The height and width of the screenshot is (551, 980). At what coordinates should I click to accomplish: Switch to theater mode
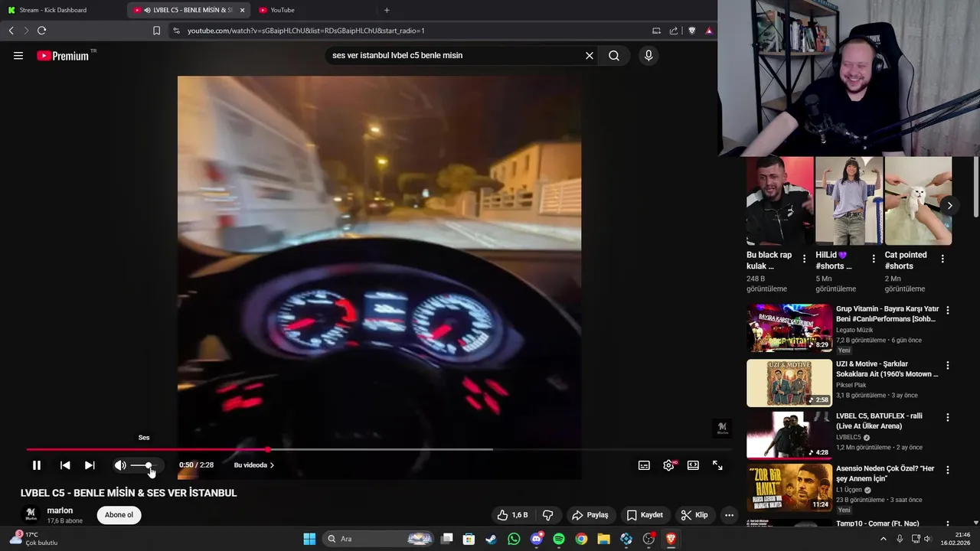point(693,465)
